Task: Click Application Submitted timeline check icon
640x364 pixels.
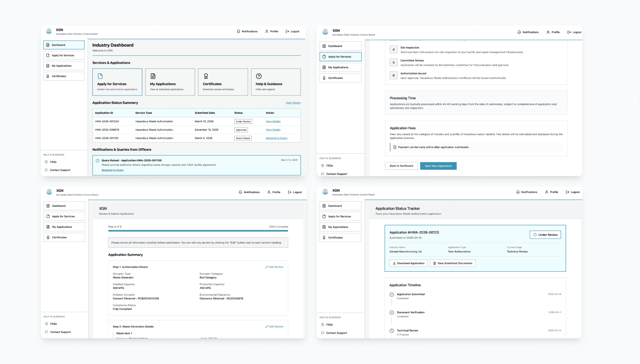Action: click(392, 294)
